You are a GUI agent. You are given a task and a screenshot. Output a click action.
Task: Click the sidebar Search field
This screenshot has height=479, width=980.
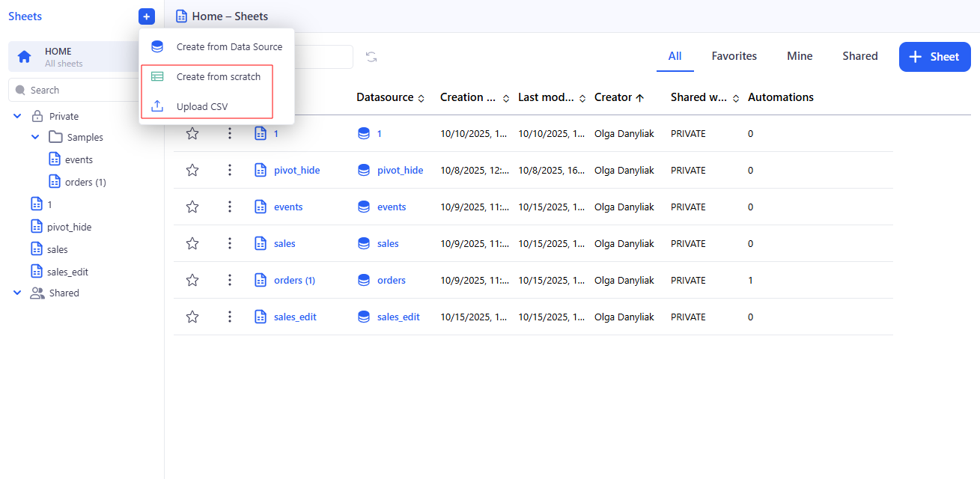pos(75,90)
